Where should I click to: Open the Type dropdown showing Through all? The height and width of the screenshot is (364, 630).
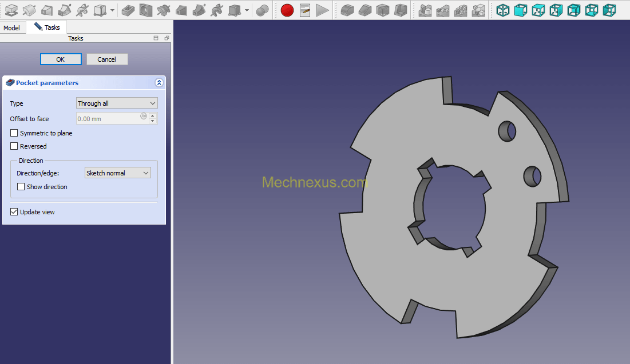(117, 103)
